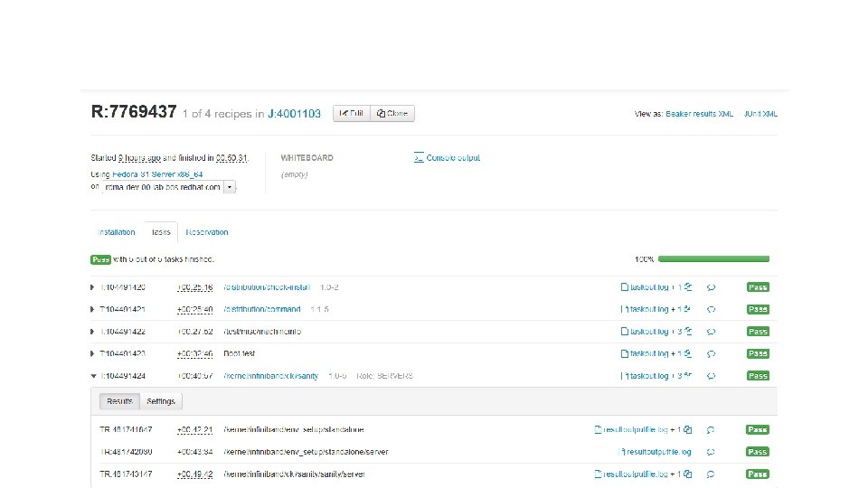Click comment icon in env_setup/standalone result row
The width and height of the screenshot is (868, 488).
pyautogui.click(x=711, y=429)
